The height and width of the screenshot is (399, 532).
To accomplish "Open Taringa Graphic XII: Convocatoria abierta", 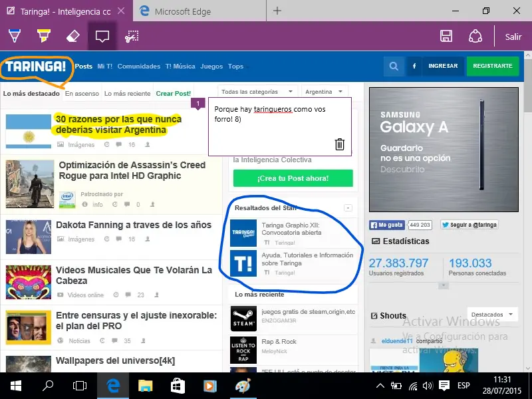I will pos(291,229).
